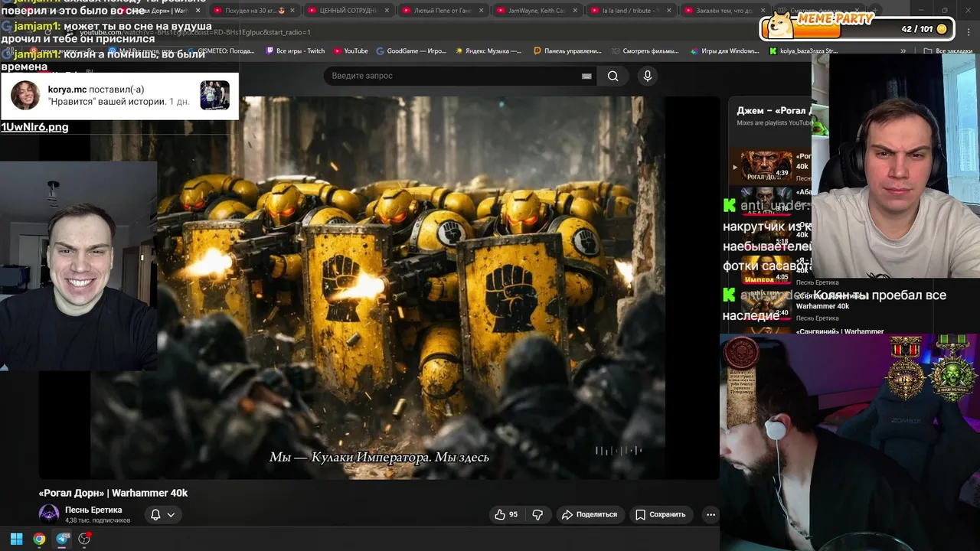Click the video player showing yellow space marines
Screen dimensions: 980x551
pos(379,288)
